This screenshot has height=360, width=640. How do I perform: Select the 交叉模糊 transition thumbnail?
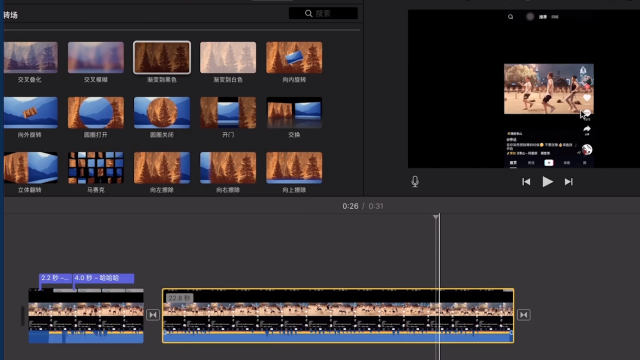pyautogui.click(x=96, y=58)
